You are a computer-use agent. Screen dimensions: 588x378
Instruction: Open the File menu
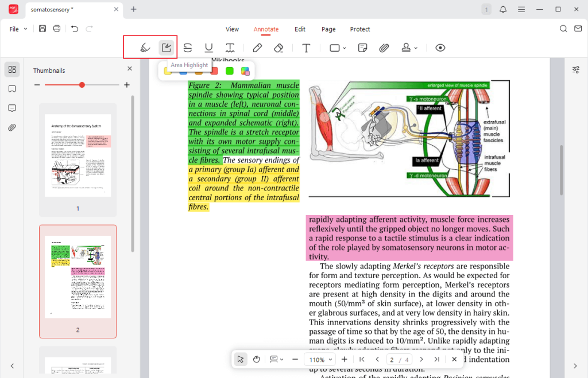click(18, 29)
